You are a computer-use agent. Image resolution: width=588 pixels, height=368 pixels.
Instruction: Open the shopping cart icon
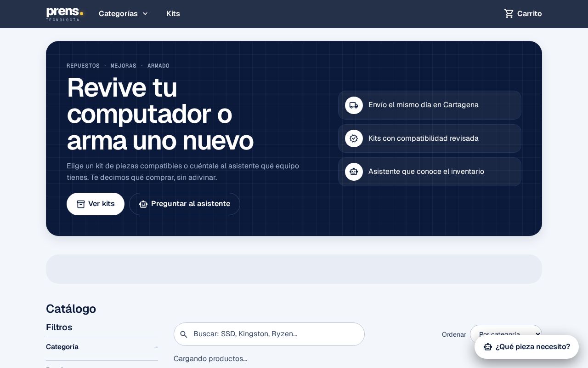509,14
